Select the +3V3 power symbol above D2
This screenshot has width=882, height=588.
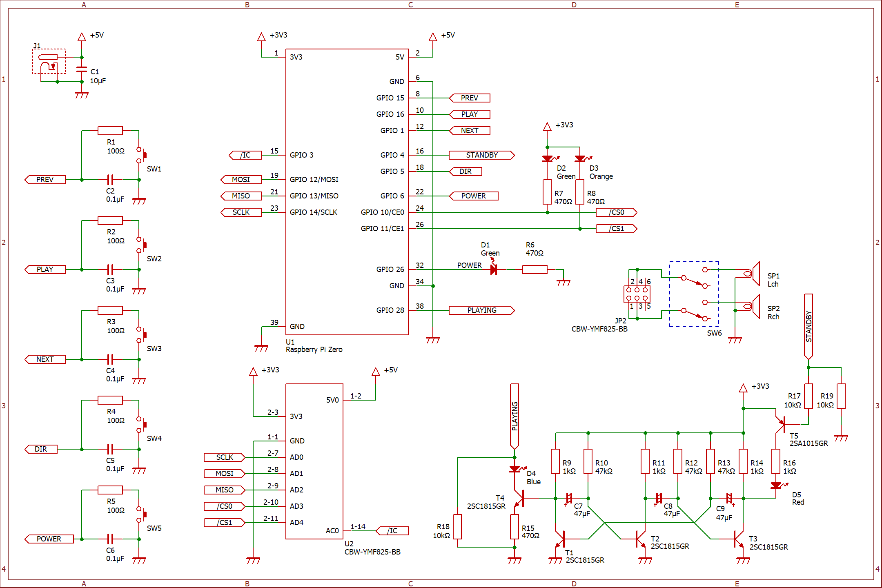547,127
